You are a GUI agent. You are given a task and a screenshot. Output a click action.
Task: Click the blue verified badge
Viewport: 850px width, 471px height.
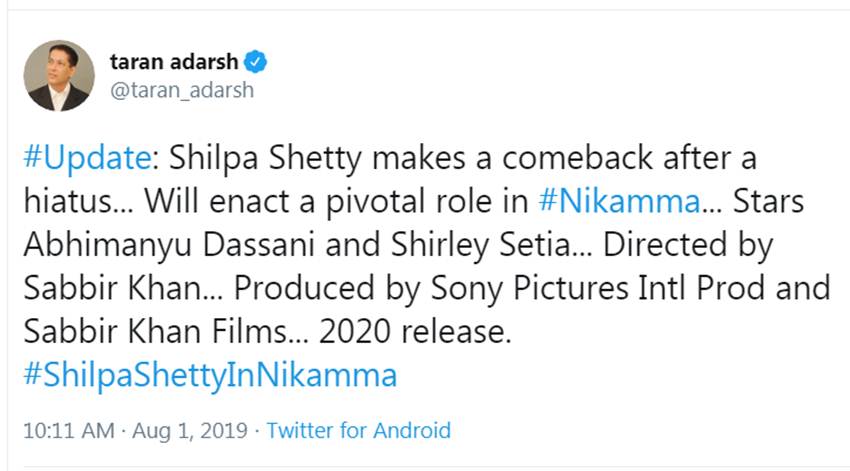[x=256, y=62]
